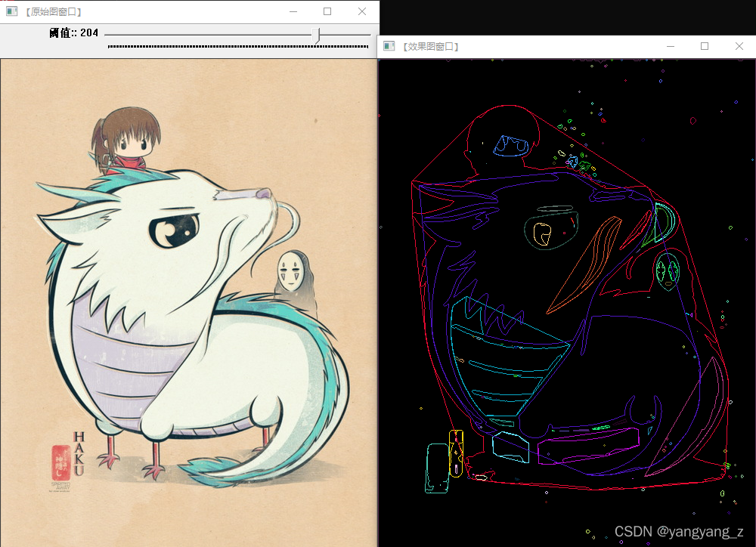
Task: Click the original dragon image in 原始图窗口
Action: [x=188, y=303]
